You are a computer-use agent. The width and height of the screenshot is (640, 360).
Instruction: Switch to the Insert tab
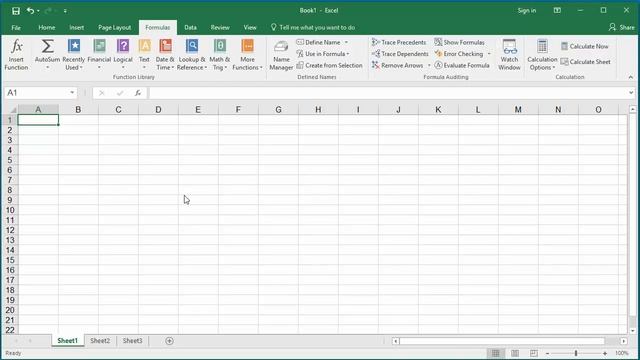coord(77,28)
